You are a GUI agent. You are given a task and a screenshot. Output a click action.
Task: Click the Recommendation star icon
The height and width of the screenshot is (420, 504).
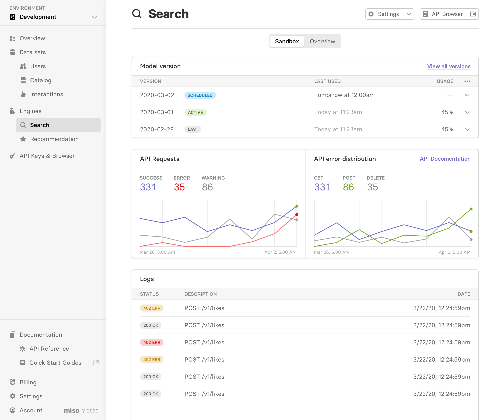coord(23,139)
